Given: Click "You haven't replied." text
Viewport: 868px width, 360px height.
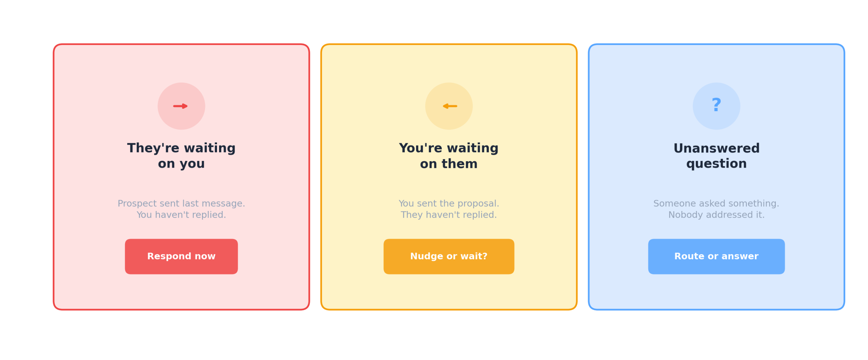Looking at the screenshot, I should point(181,215).
